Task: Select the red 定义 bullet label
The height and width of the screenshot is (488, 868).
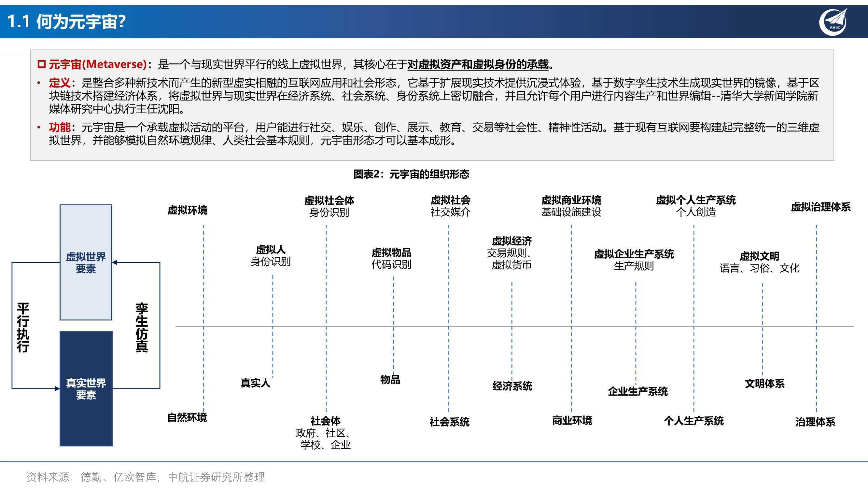Action: pos(60,83)
